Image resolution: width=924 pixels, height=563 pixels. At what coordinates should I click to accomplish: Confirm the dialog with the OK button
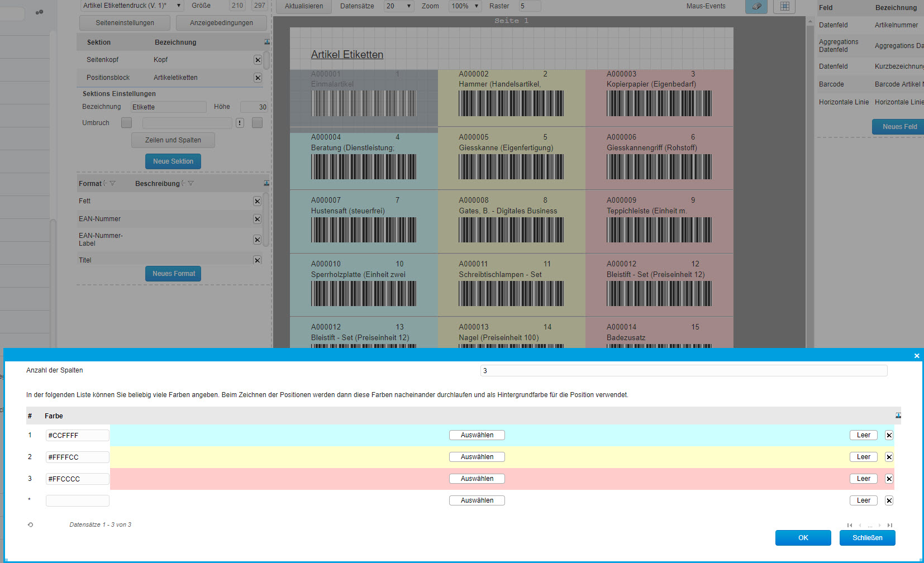tap(803, 538)
